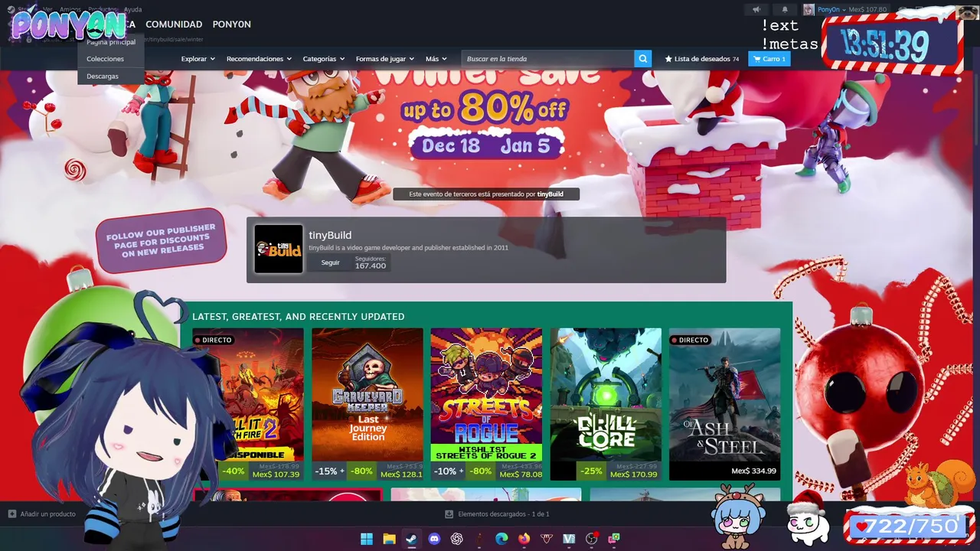
Task: Expand the Formas de jugar dropdown
Action: click(x=385, y=59)
